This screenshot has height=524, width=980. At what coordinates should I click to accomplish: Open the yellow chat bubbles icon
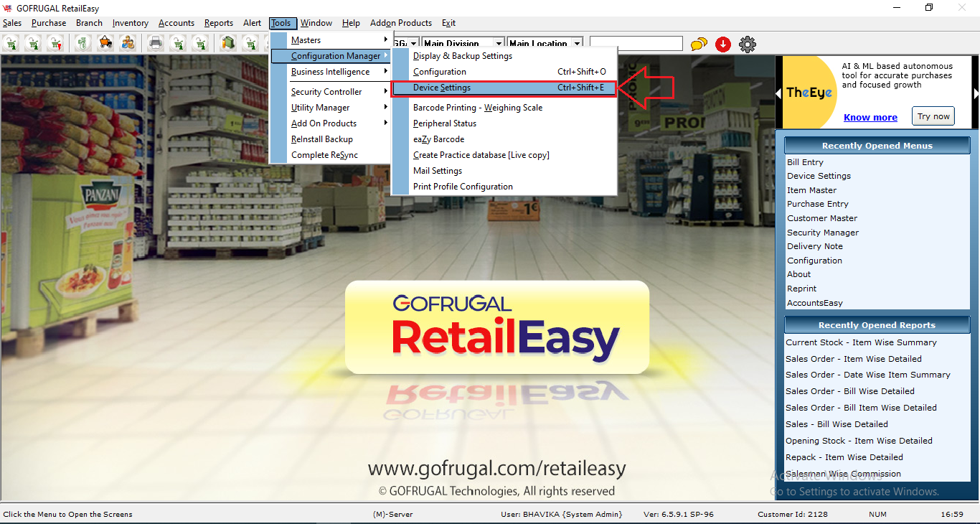(x=699, y=45)
